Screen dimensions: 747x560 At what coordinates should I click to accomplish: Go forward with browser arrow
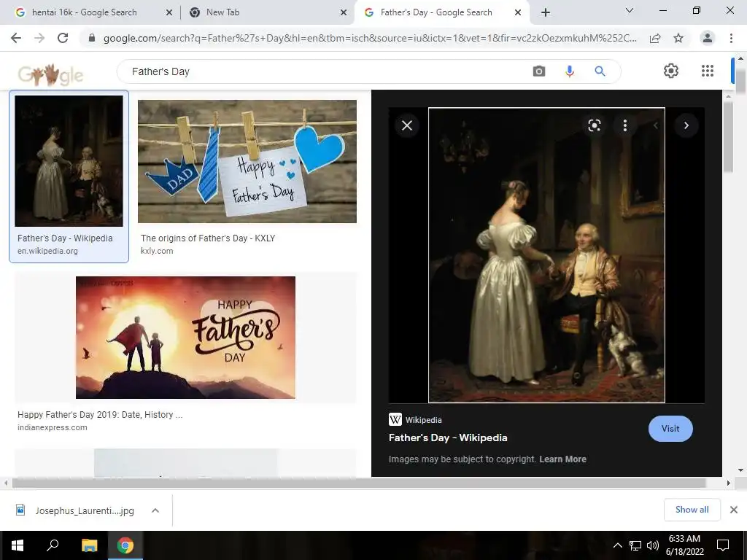(x=39, y=38)
